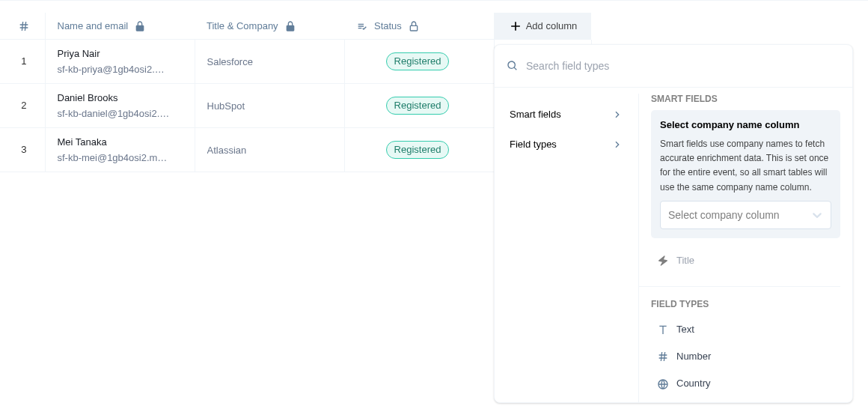Expand the Smart fields chevron

click(x=617, y=114)
